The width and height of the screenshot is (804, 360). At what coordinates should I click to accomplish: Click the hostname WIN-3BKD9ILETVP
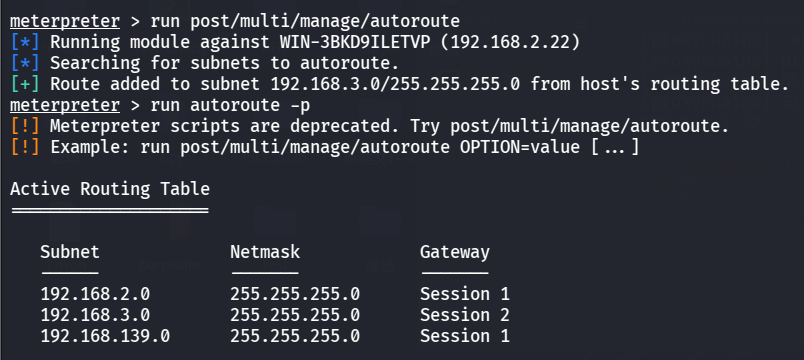[355, 43]
